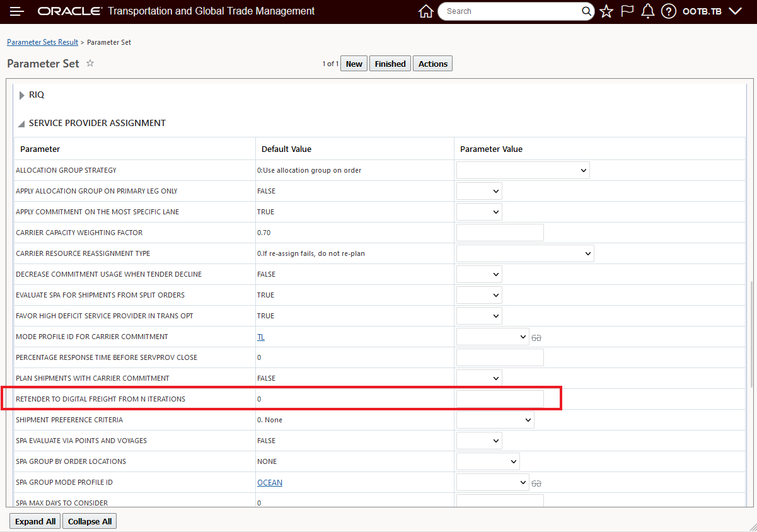Open Carrier Resource Reassignment Type dropdown

click(x=525, y=253)
